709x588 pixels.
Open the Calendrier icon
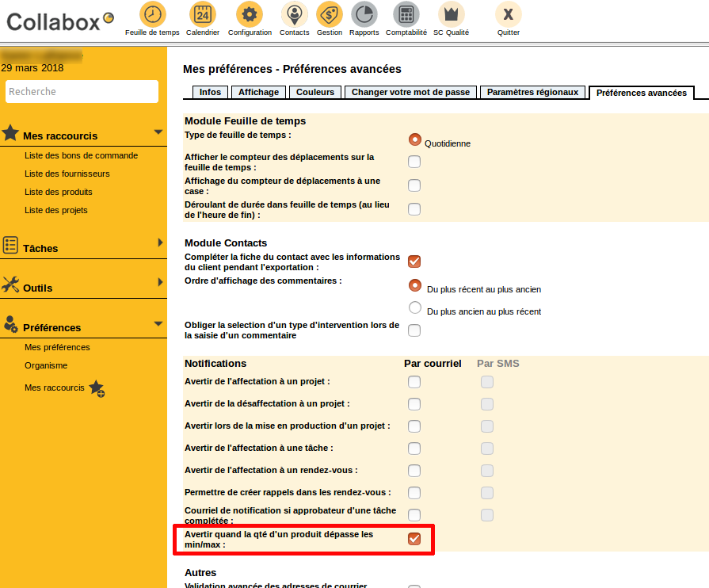[203, 14]
